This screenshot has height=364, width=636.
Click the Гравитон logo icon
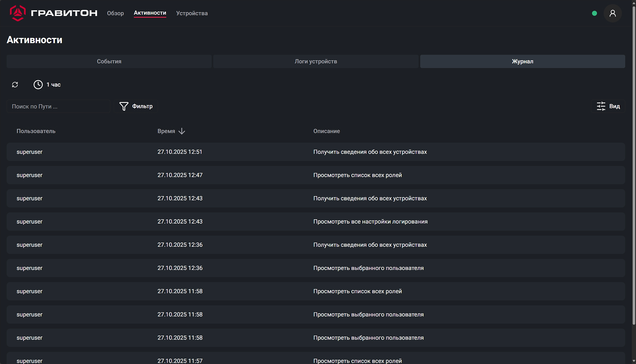(18, 13)
